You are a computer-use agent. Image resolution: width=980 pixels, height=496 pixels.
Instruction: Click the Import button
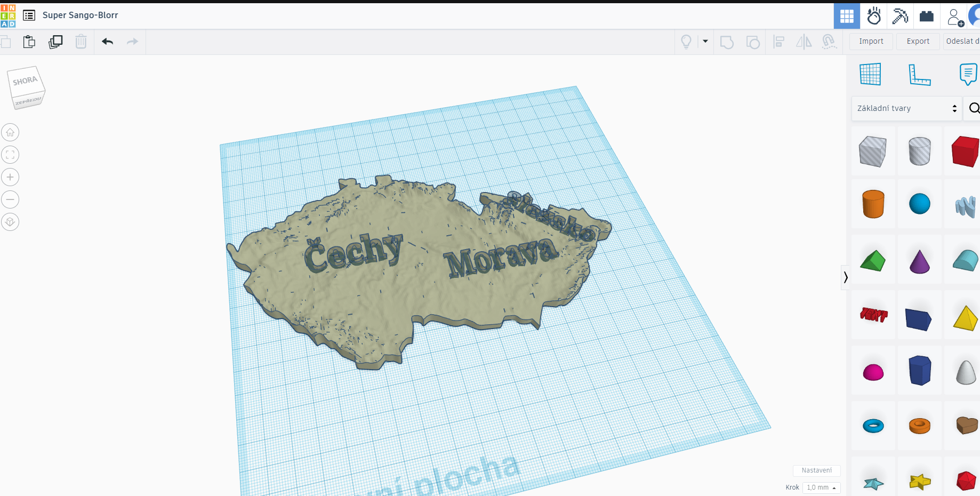[x=871, y=41]
